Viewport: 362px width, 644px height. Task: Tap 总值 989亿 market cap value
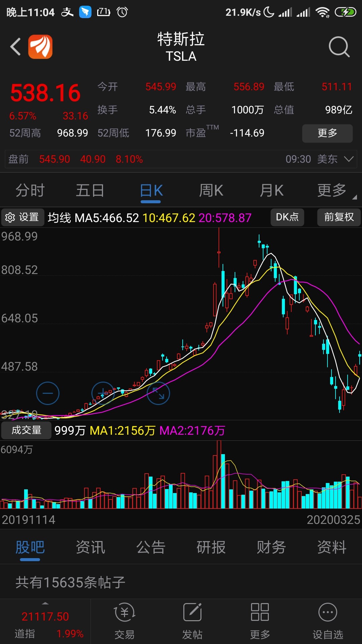(339, 110)
